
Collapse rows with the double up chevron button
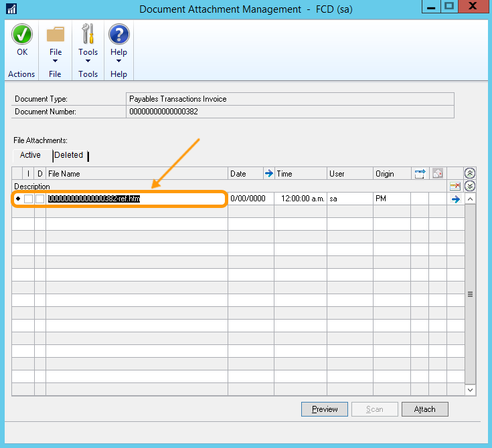[470, 174]
